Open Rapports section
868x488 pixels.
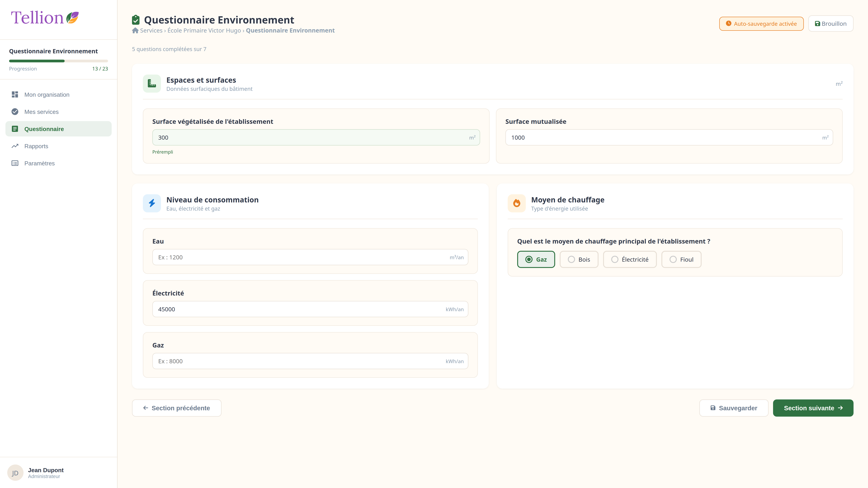58,146
